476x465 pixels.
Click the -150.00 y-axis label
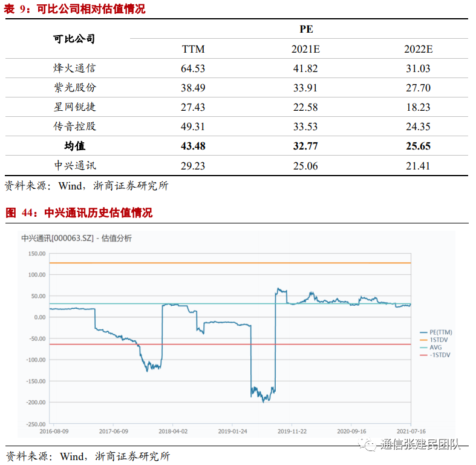36,381
